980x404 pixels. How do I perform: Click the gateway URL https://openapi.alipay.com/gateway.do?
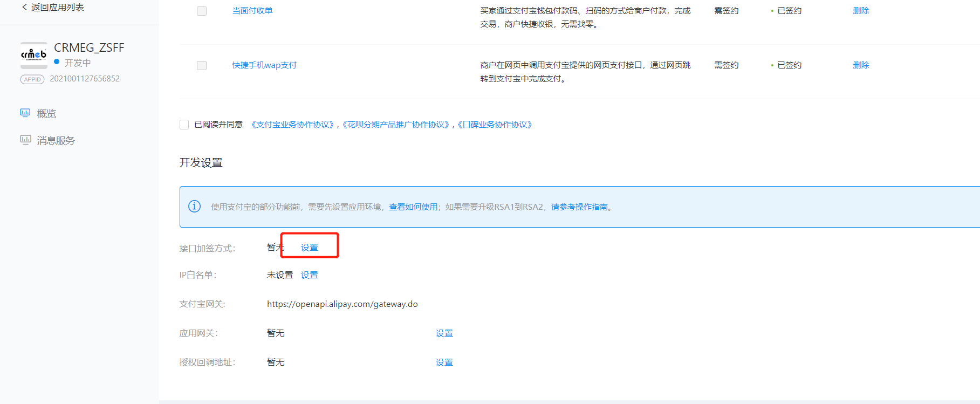[342, 304]
